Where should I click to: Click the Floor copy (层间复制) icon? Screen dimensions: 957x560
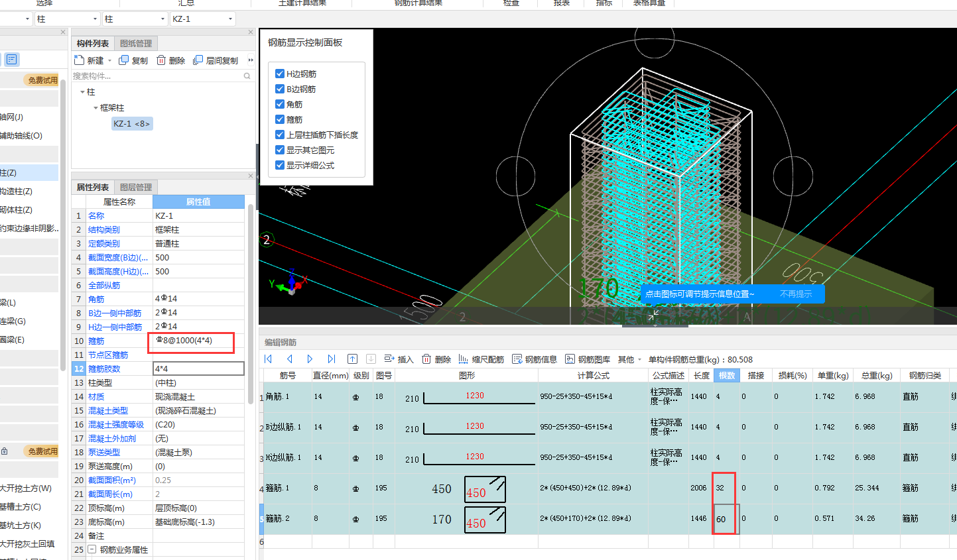tap(198, 60)
